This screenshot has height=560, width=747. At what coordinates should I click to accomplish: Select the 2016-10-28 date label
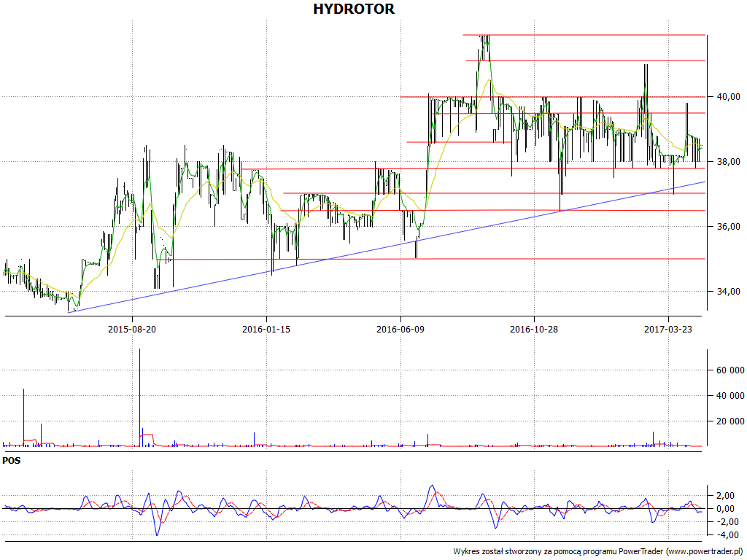pyautogui.click(x=534, y=329)
